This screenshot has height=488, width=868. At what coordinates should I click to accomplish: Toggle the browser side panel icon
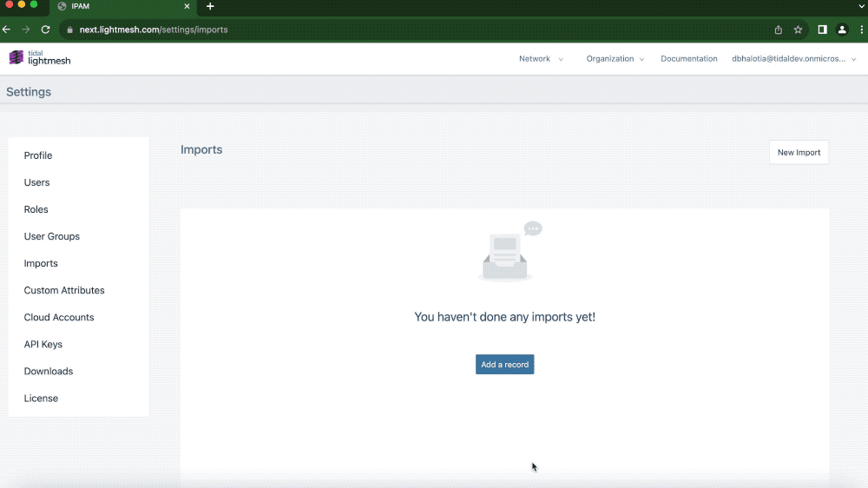822,30
